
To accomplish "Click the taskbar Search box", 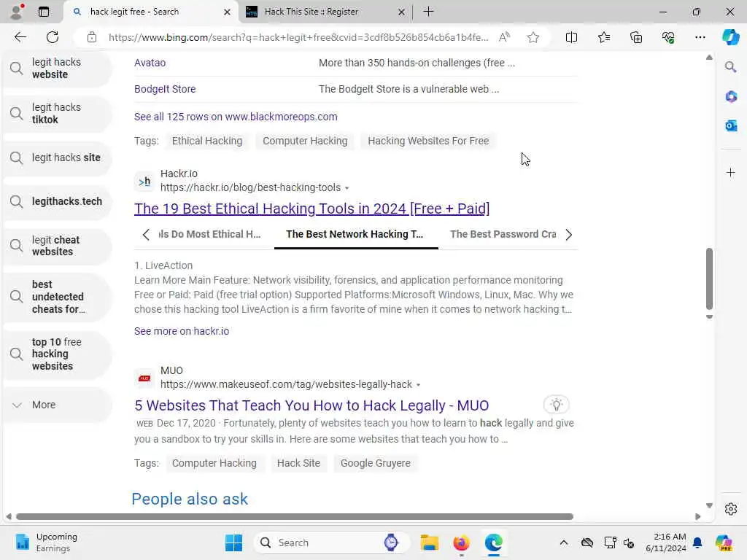I will (x=332, y=542).
